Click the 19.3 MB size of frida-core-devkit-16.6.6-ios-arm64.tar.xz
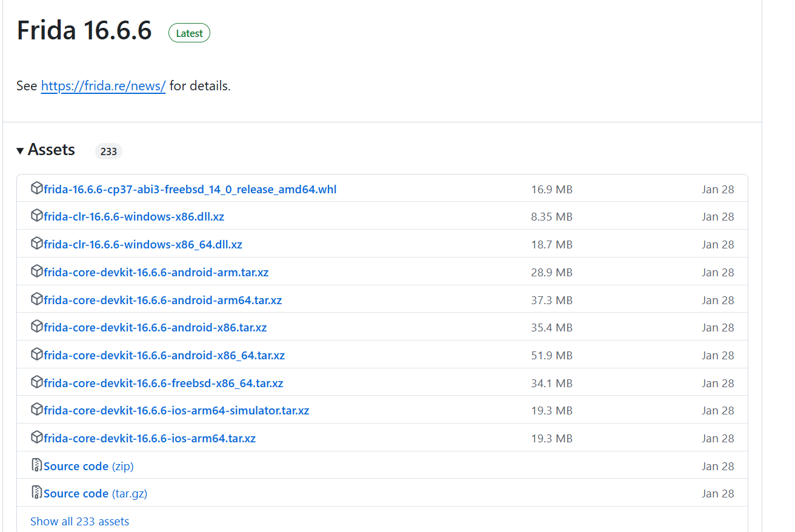 (x=552, y=439)
